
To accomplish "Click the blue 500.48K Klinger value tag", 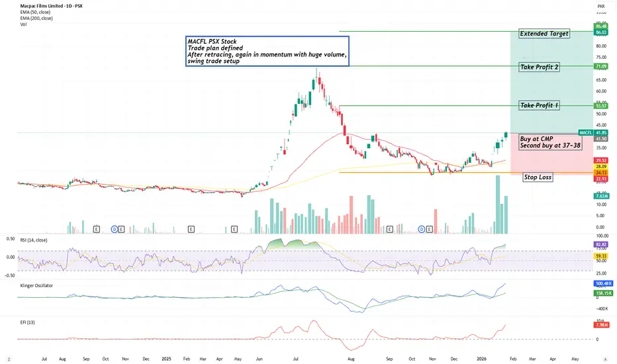I will click(x=603, y=283).
